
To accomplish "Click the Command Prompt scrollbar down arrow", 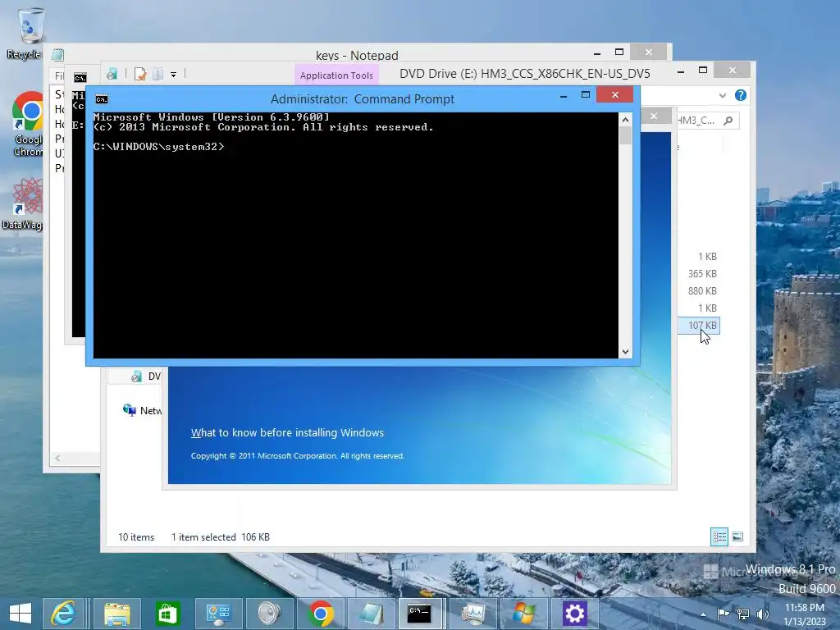I will (625, 352).
